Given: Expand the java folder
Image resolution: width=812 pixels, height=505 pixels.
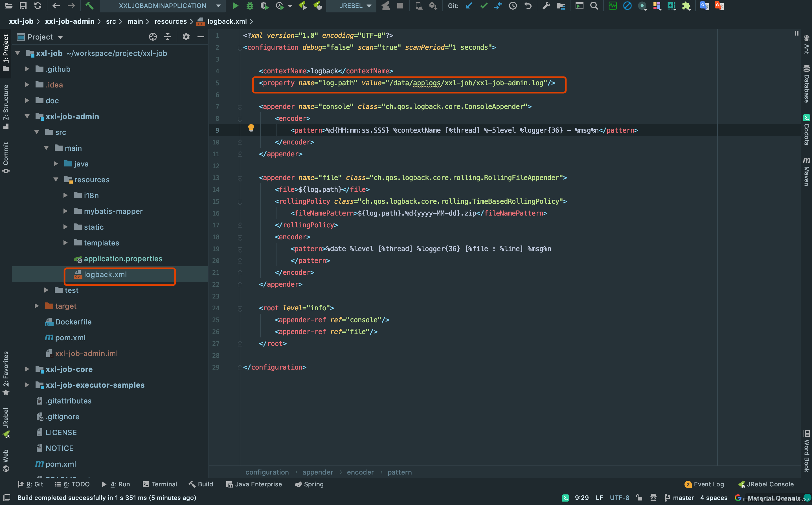Looking at the screenshot, I should (x=56, y=164).
